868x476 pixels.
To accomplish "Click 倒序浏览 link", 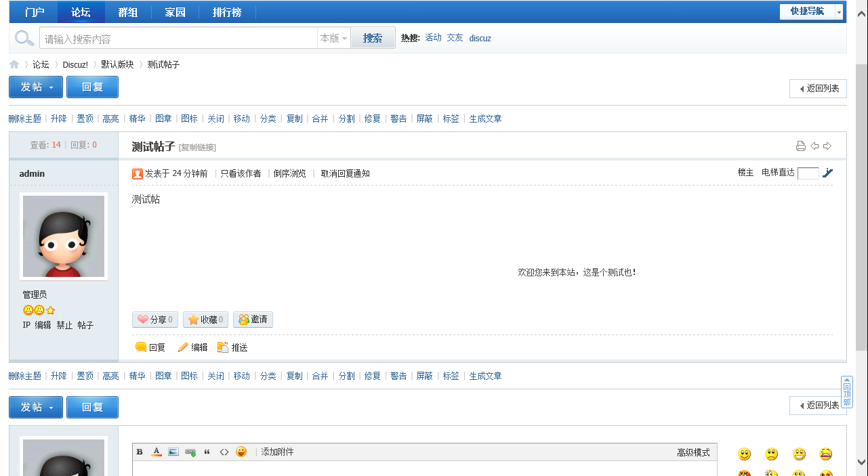I will [x=290, y=173].
